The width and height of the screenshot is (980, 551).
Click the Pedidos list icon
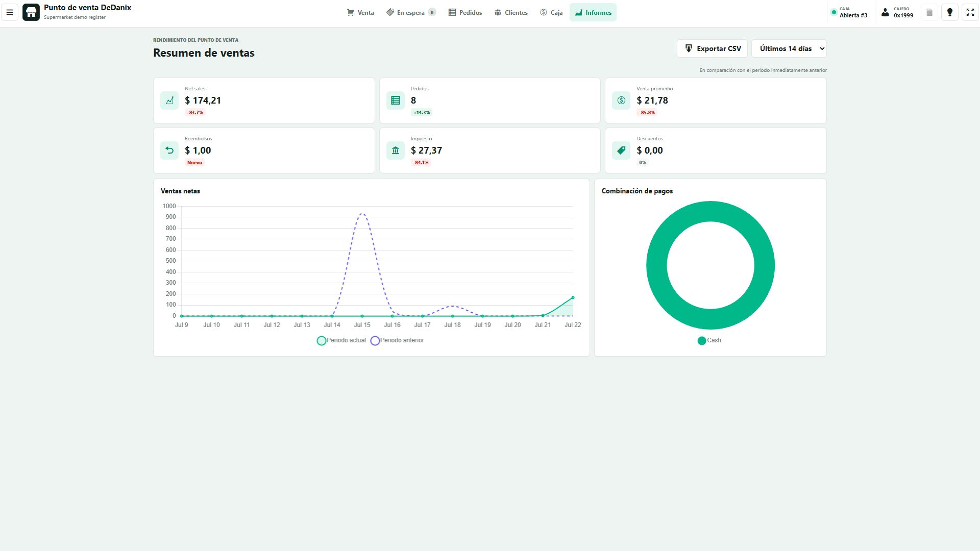pyautogui.click(x=396, y=101)
